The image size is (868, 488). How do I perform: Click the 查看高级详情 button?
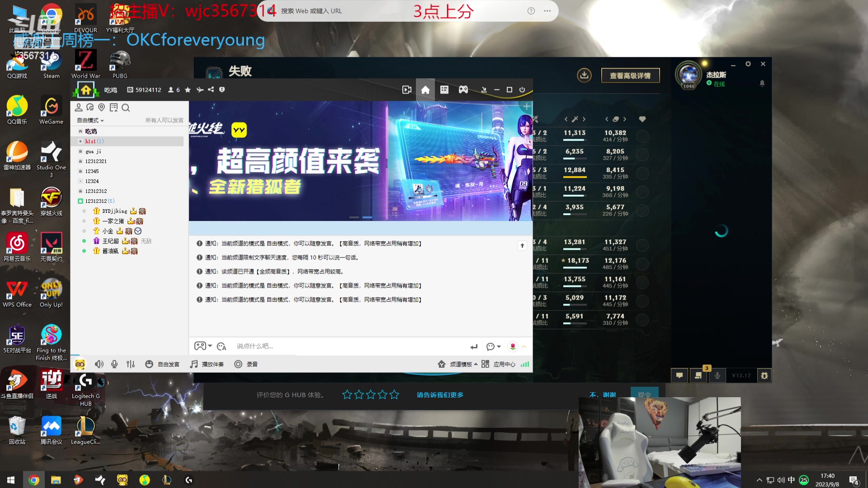[630, 75]
